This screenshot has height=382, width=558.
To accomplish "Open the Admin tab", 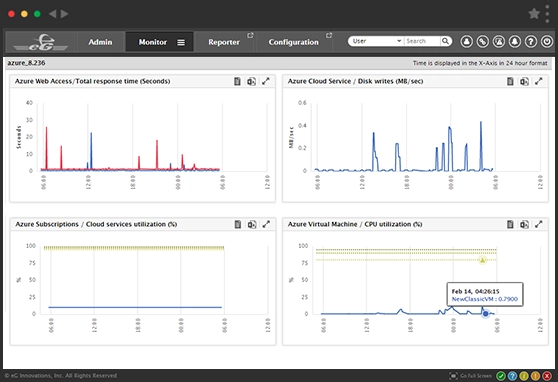I will (100, 42).
